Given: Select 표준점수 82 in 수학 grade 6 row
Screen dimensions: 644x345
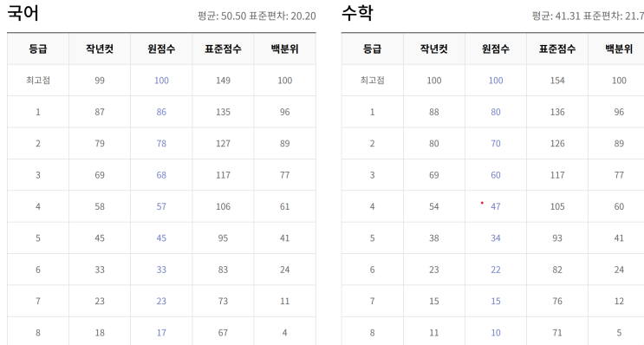Looking at the screenshot, I should (557, 270).
